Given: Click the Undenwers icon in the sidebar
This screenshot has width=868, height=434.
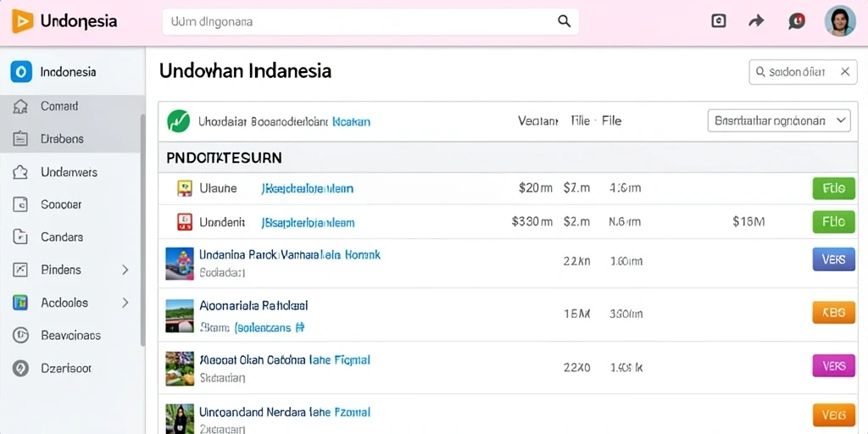Looking at the screenshot, I should coord(20,172).
